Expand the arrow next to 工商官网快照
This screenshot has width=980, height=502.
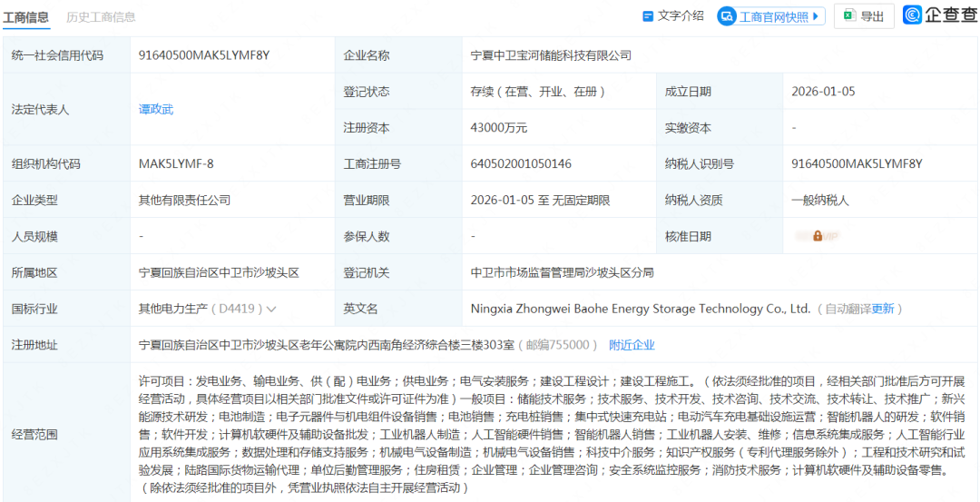[817, 16]
